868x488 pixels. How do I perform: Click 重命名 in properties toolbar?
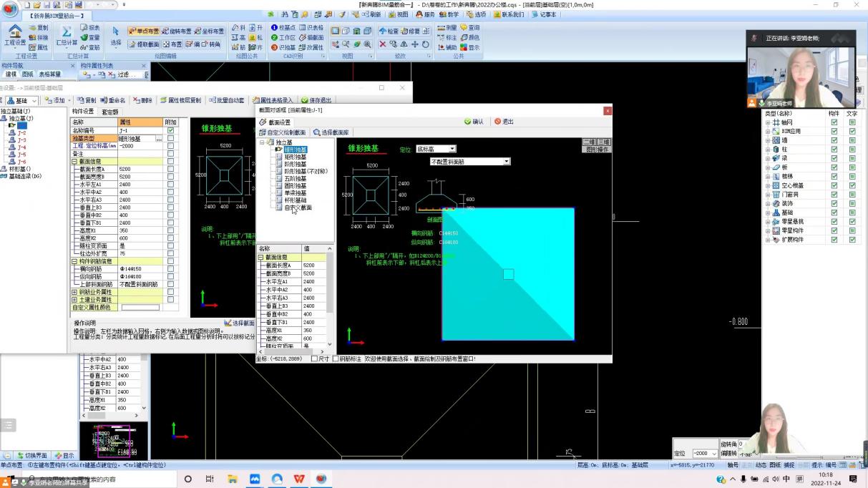pos(113,101)
